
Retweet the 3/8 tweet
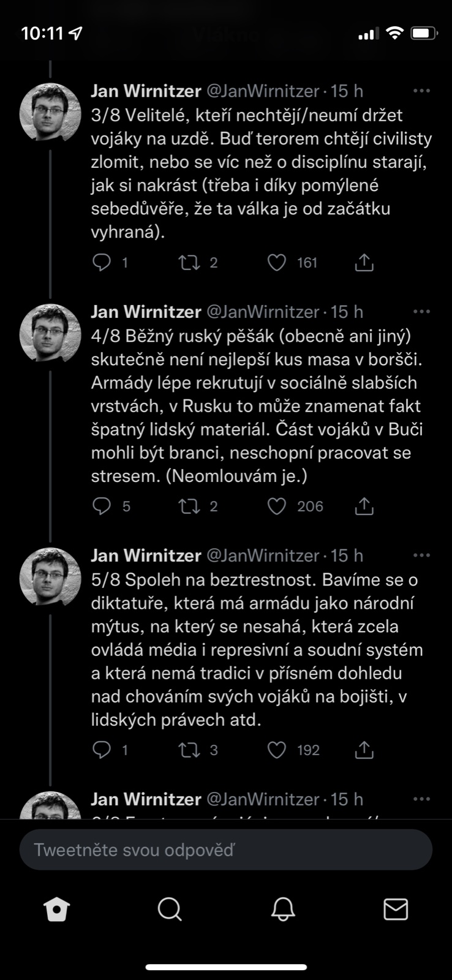[x=189, y=263]
